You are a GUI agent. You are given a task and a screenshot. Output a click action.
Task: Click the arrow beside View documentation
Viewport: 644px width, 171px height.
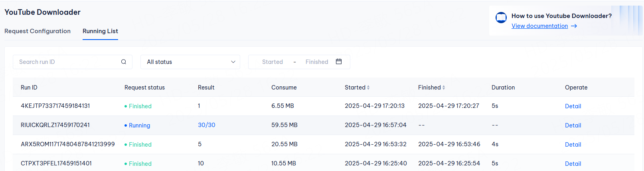coord(574,26)
